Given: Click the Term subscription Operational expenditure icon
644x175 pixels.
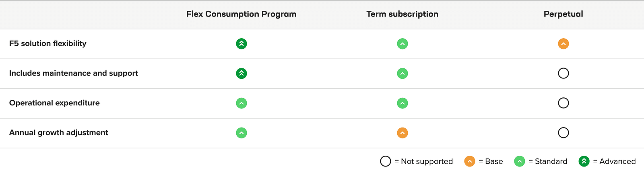Looking at the screenshot, I should (402, 103).
